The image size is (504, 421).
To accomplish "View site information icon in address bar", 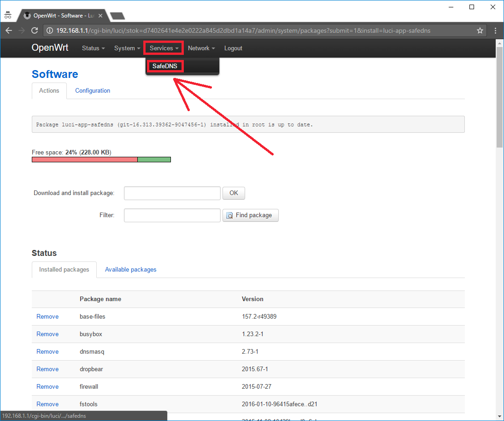I will (50, 30).
